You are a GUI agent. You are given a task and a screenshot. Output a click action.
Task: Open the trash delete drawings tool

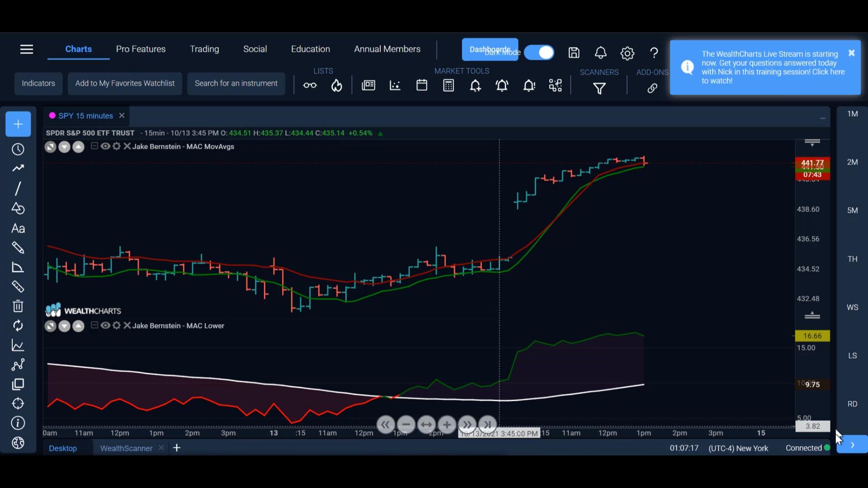tap(18, 306)
